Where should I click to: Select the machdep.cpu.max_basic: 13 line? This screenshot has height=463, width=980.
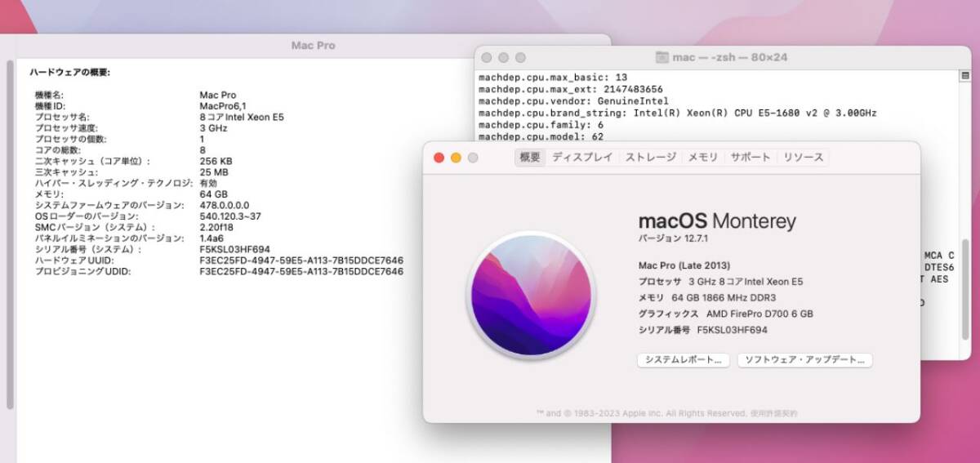(x=553, y=78)
